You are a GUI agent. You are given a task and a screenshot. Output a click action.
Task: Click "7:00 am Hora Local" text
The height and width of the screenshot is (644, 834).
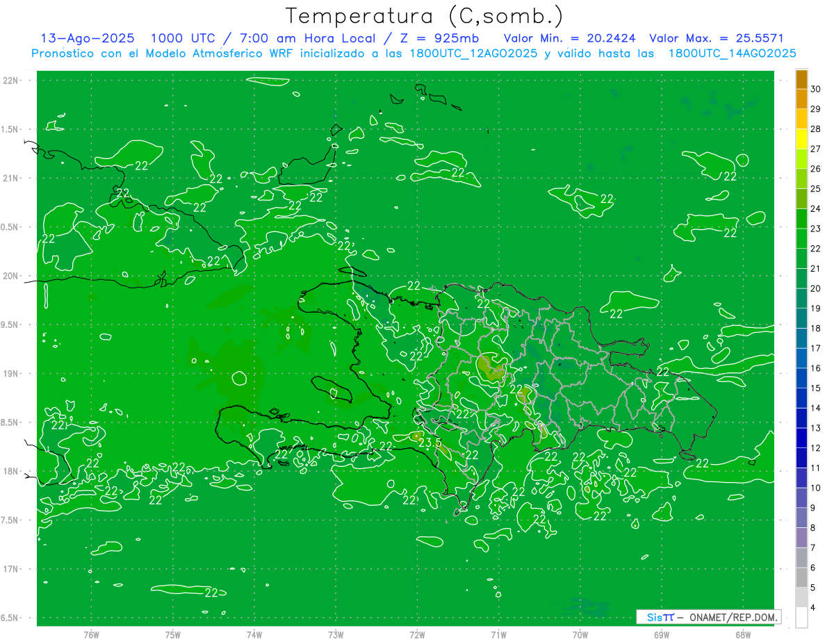[309, 38]
